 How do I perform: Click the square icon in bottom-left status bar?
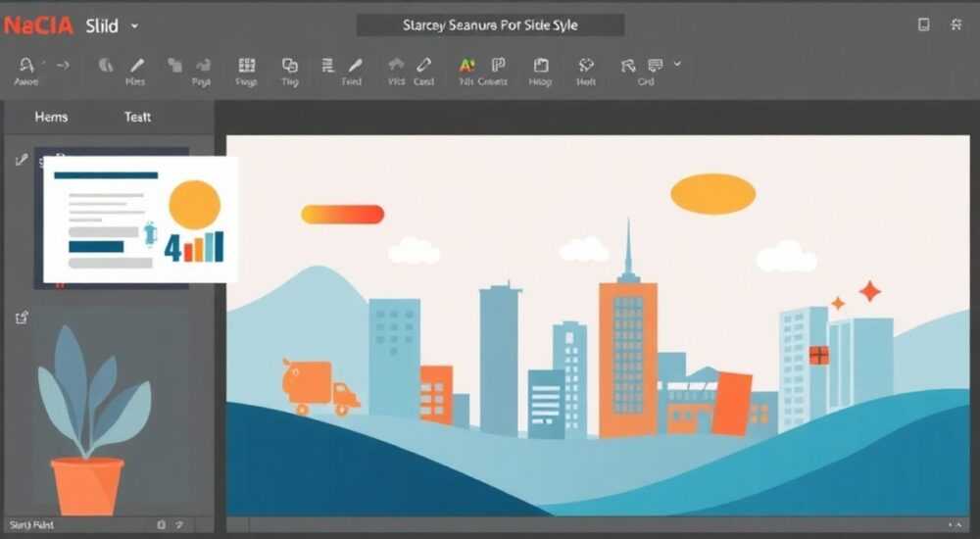click(162, 525)
